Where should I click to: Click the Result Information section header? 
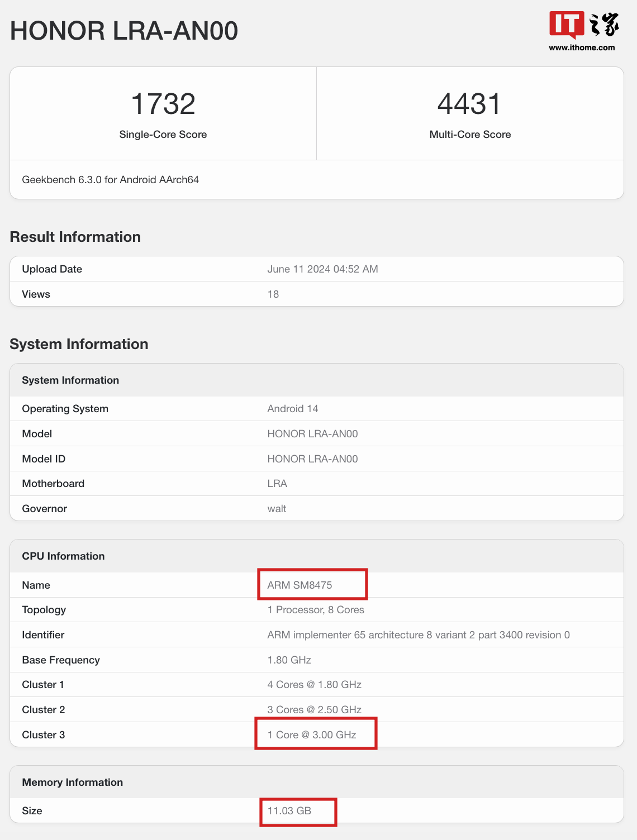74,236
